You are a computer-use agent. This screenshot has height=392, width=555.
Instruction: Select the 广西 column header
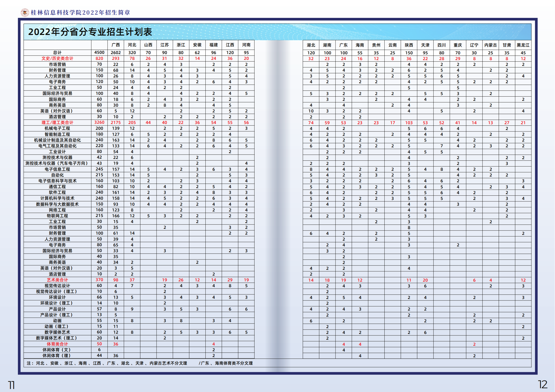tap(116, 45)
